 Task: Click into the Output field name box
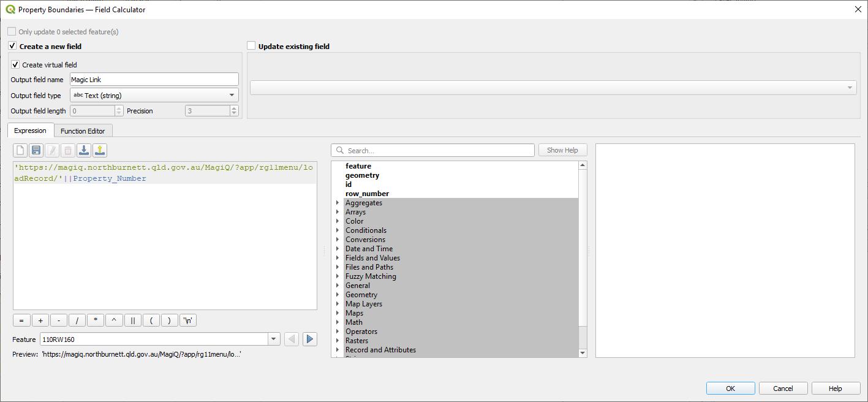(x=154, y=80)
